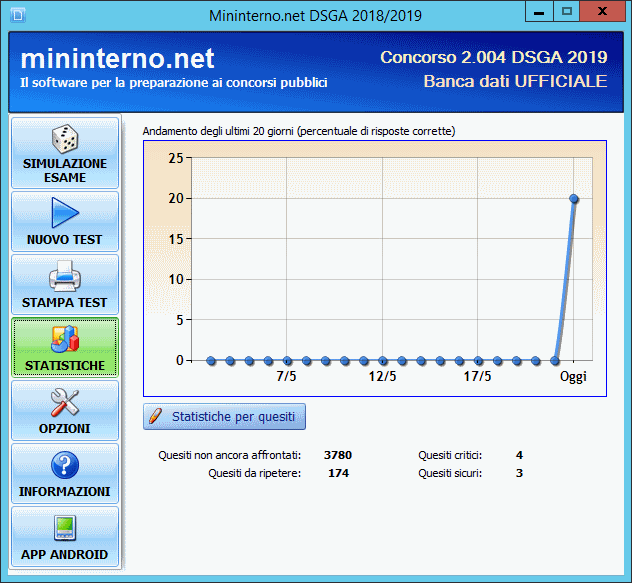Image resolution: width=632 pixels, height=583 pixels.
Task: Click the "Banca dati UFFICIALE" header text
Action: (515, 81)
